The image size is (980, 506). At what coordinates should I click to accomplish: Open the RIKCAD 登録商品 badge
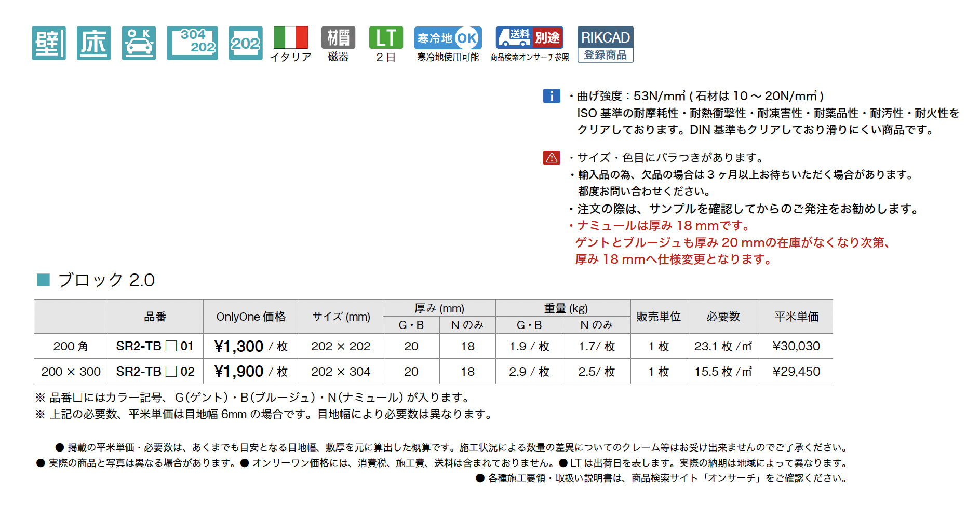point(605,44)
